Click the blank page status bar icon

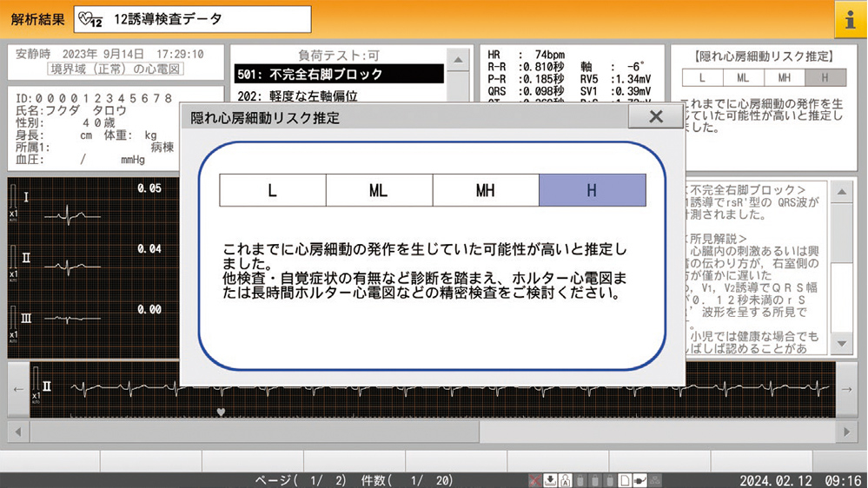(625, 480)
